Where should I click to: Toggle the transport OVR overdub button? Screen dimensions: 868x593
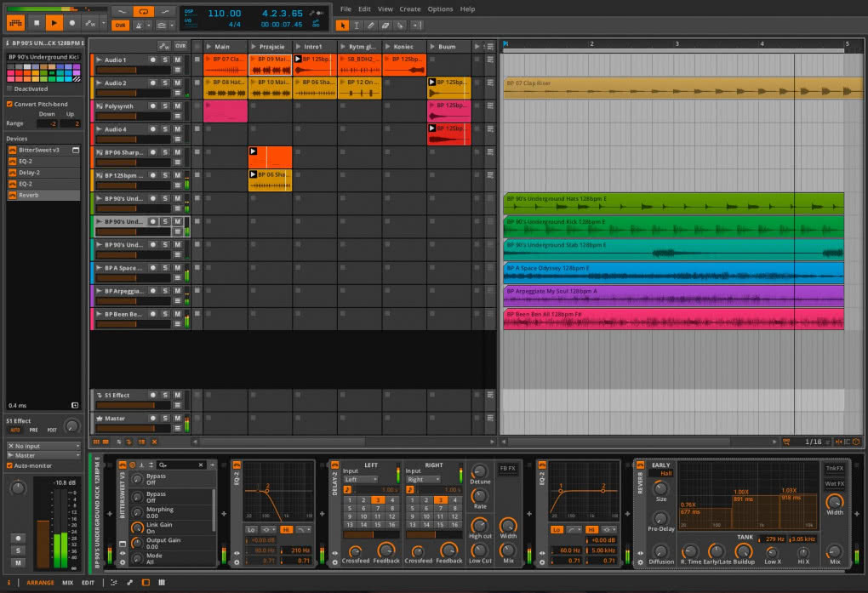tap(120, 25)
